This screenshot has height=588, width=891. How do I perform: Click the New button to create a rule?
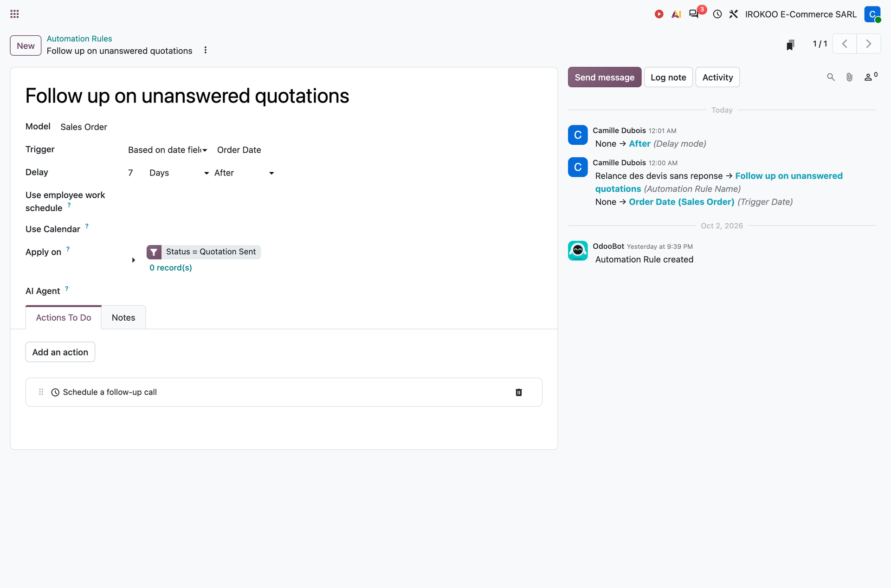coord(26,46)
